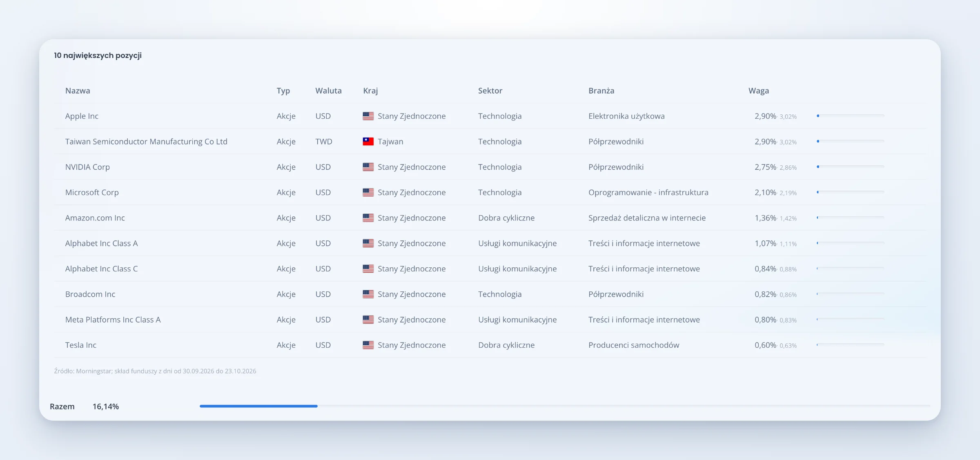Click Apple Inc weight bar indicator
The height and width of the screenshot is (460, 980).
(850, 116)
